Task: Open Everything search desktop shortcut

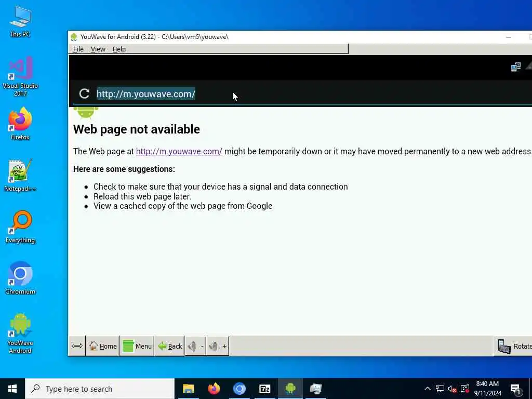Action: [x=20, y=227]
